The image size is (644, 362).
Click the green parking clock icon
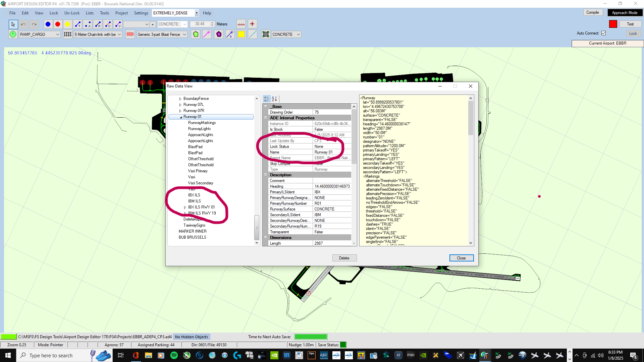point(13,34)
